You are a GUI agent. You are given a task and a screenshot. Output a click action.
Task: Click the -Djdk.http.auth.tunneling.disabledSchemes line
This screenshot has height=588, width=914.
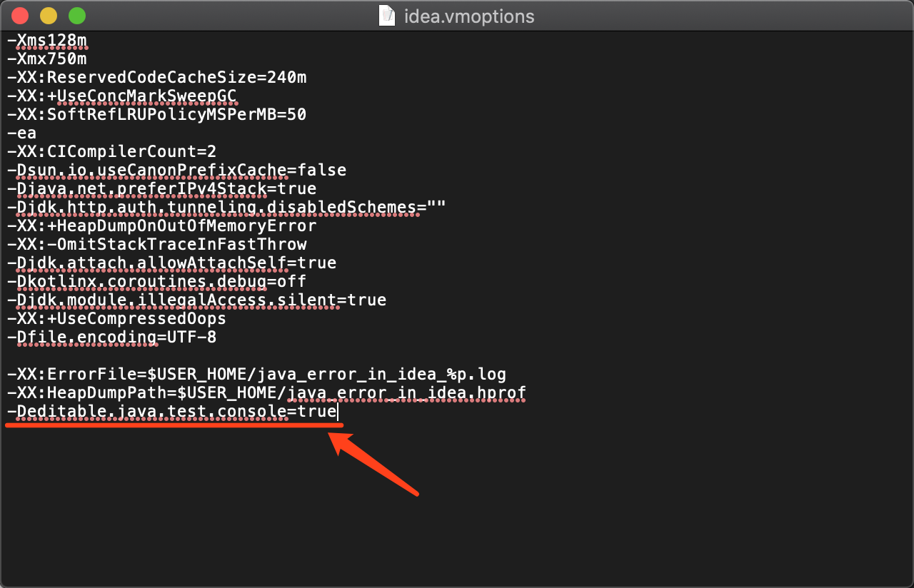pyautogui.click(x=227, y=207)
